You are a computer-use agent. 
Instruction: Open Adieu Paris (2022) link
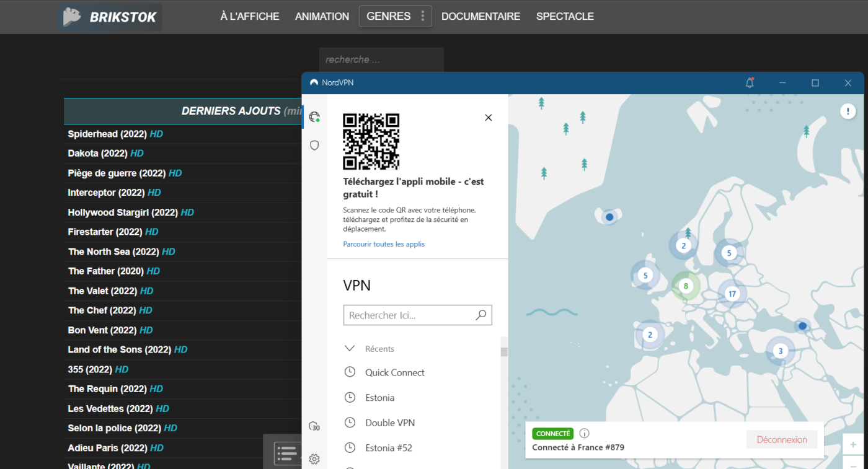tap(115, 448)
